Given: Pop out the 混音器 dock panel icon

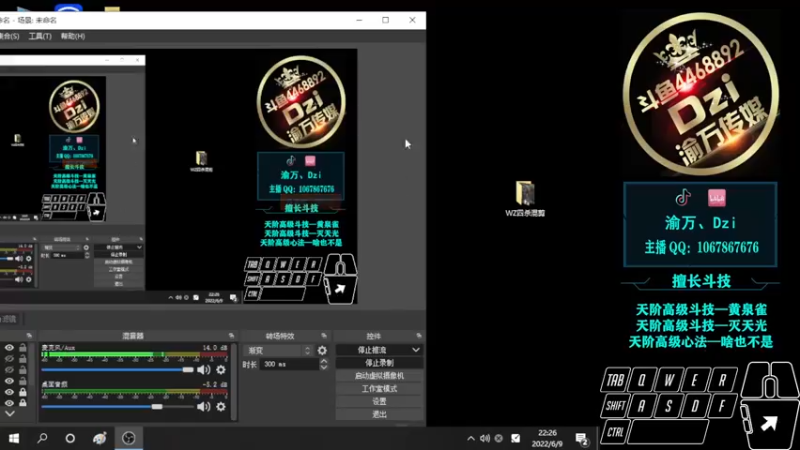Looking at the screenshot, I should tap(231, 336).
